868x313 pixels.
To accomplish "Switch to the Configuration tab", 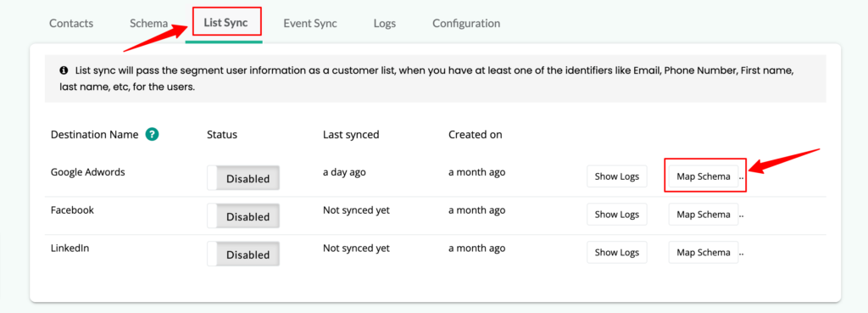I will click(466, 23).
